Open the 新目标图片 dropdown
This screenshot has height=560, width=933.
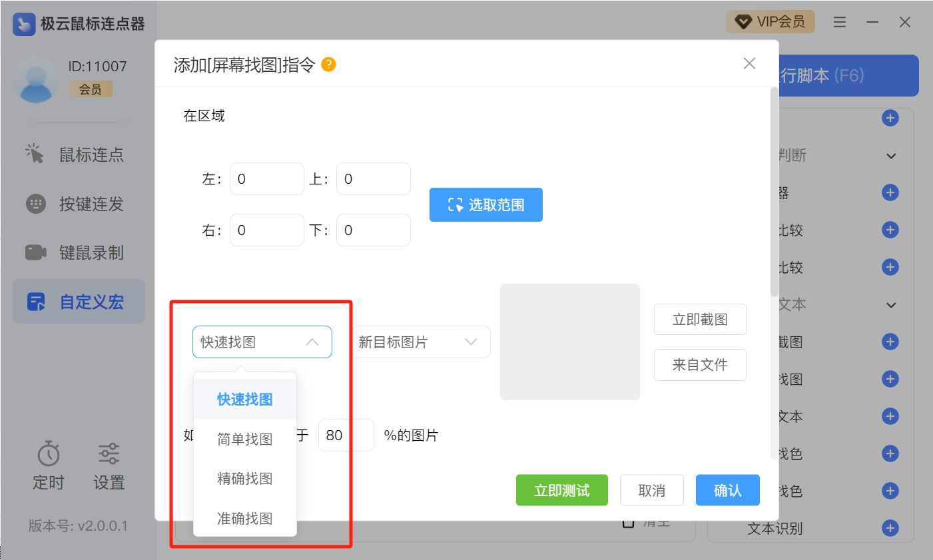point(421,342)
